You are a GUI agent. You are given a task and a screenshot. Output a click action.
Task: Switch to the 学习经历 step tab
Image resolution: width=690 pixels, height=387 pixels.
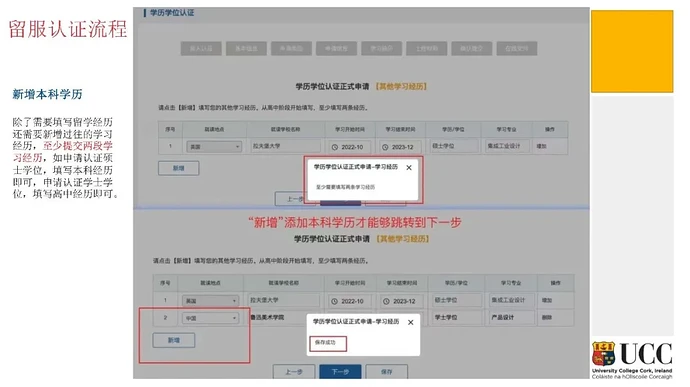[x=381, y=48]
